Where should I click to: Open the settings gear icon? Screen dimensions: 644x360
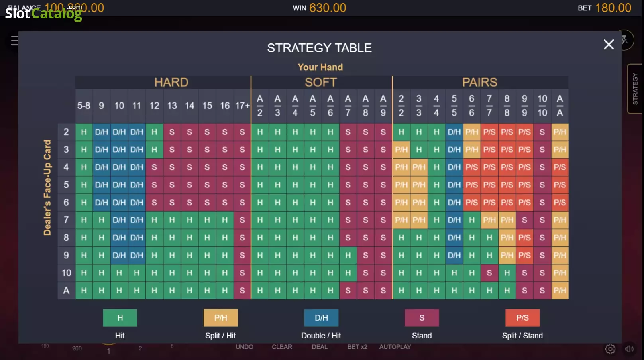(610, 349)
